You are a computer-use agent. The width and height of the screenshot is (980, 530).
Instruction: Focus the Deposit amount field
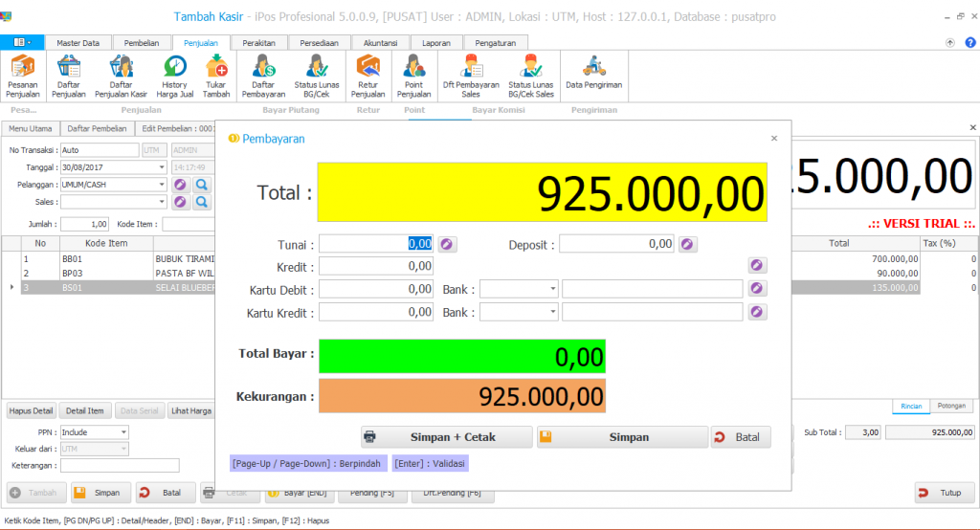click(616, 244)
